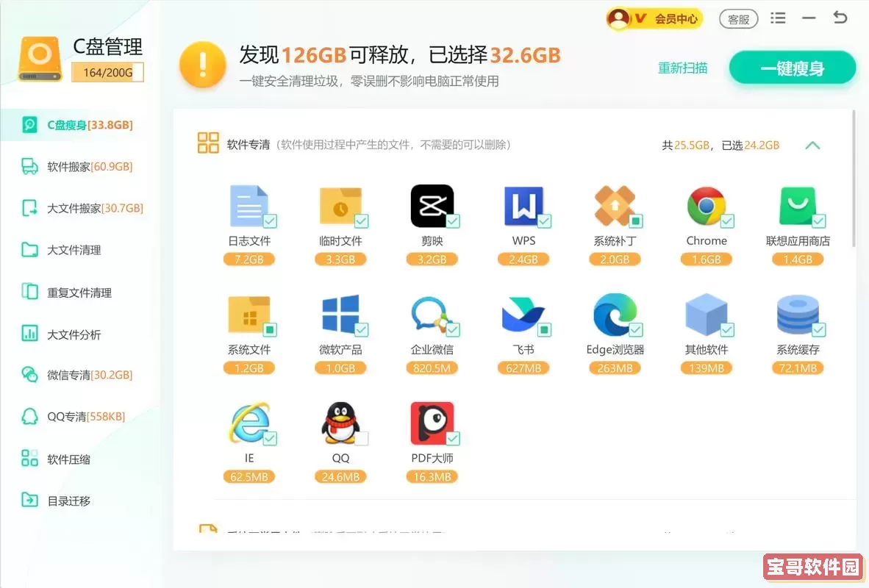This screenshot has width=869, height=588.
Task: Open 微信专清 in sidebar
Action: click(x=78, y=375)
